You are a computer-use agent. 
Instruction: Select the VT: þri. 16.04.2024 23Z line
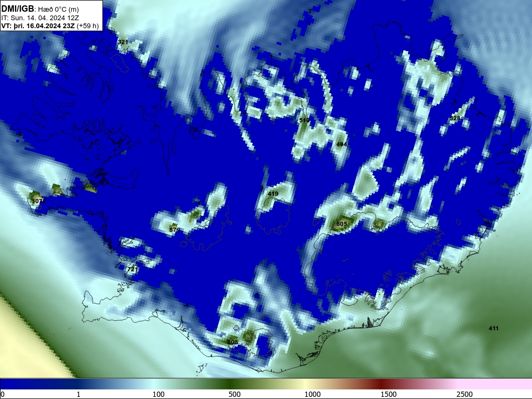pyautogui.click(x=38, y=26)
